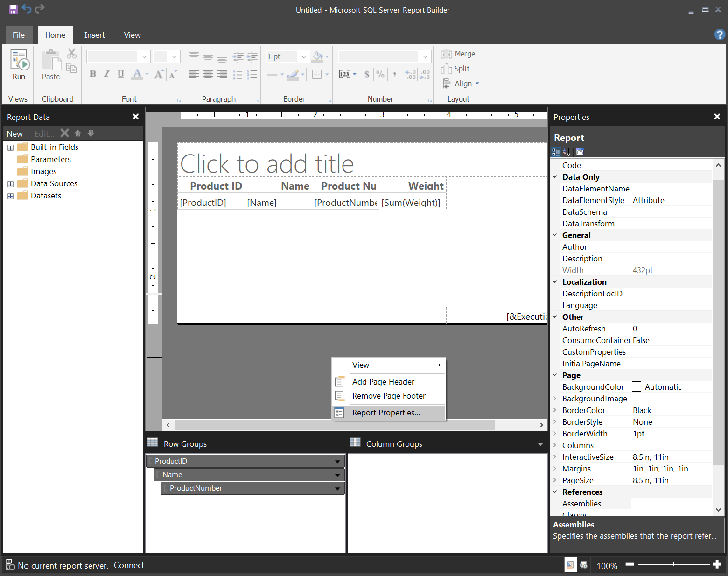
Task: Click the Connect link in status bar
Action: pos(129,565)
